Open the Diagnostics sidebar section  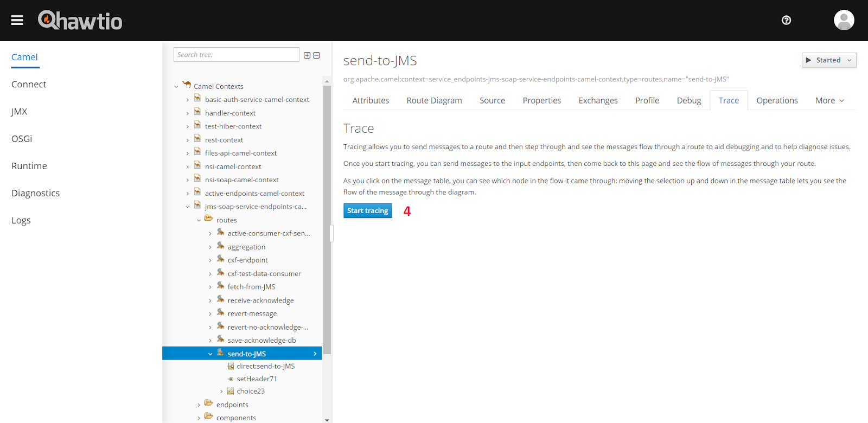pyautogui.click(x=35, y=193)
